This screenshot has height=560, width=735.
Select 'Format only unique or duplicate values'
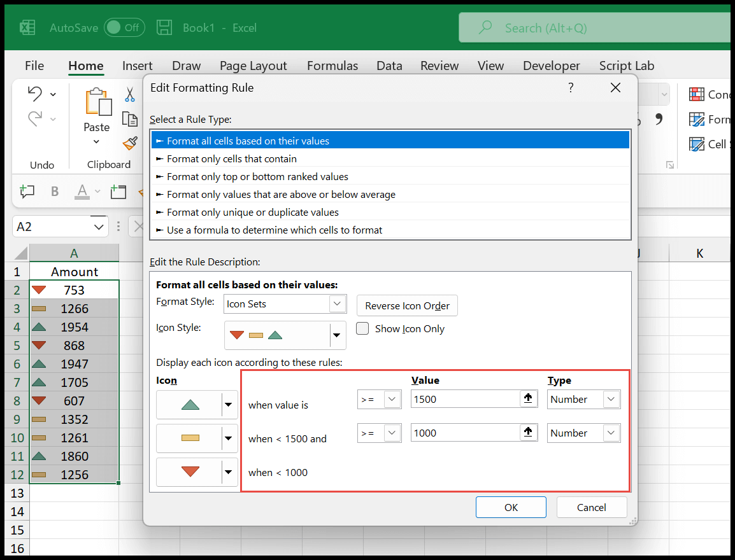tap(390, 212)
